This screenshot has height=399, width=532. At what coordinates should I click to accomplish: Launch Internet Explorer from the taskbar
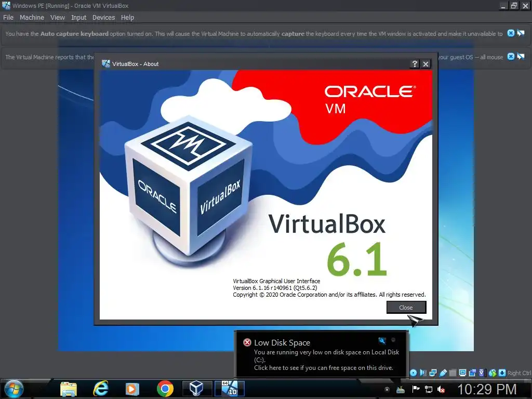click(x=101, y=389)
